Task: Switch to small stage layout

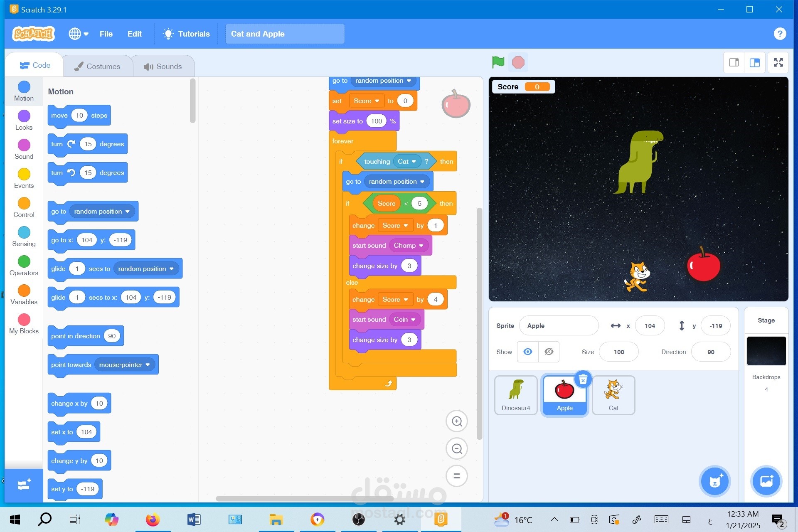Action: pyautogui.click(x=734, y=62)
